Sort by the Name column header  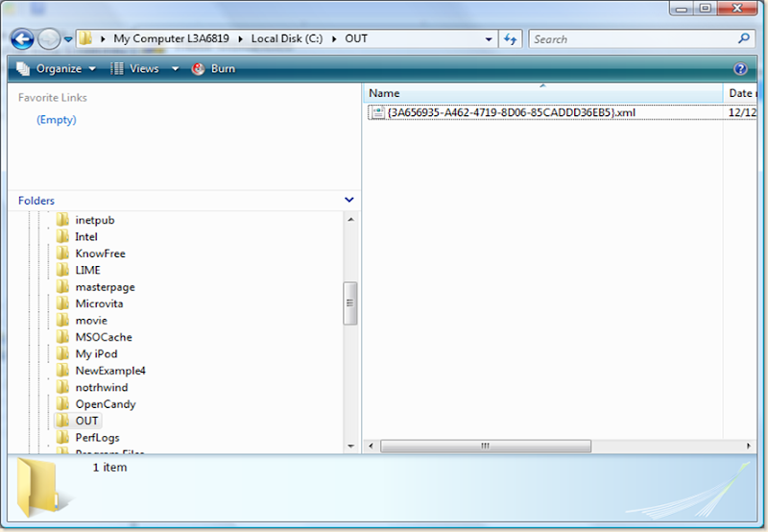point(542,93)
